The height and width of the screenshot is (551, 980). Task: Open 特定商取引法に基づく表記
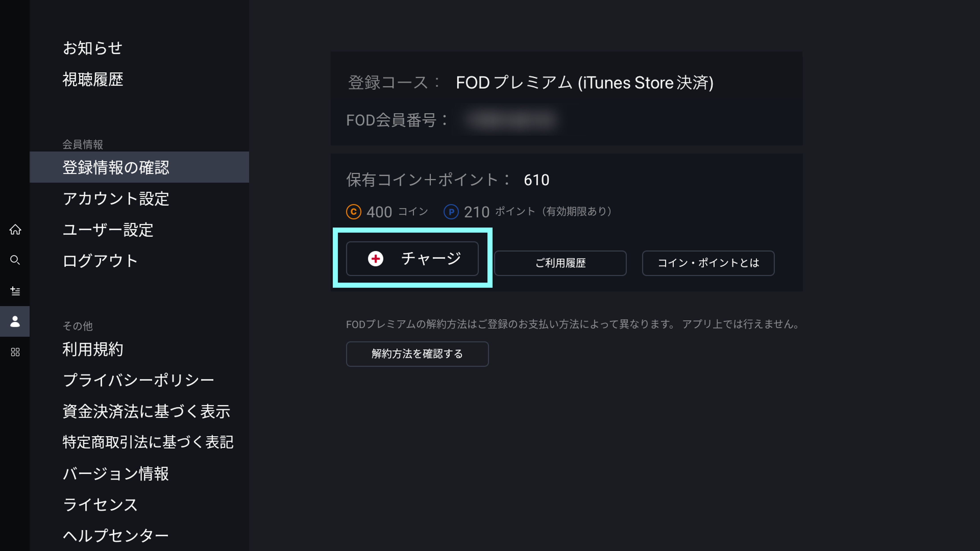coord(148,442)
